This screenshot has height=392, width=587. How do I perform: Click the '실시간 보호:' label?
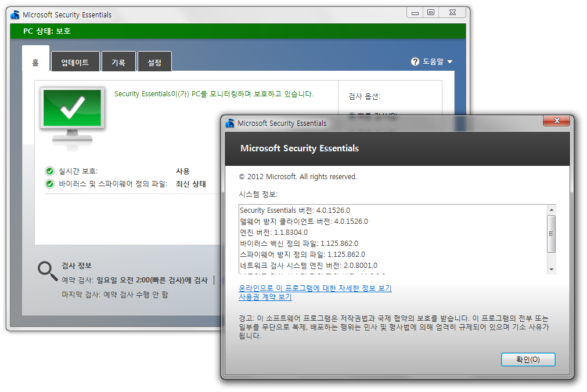click(x=78, y=171)
